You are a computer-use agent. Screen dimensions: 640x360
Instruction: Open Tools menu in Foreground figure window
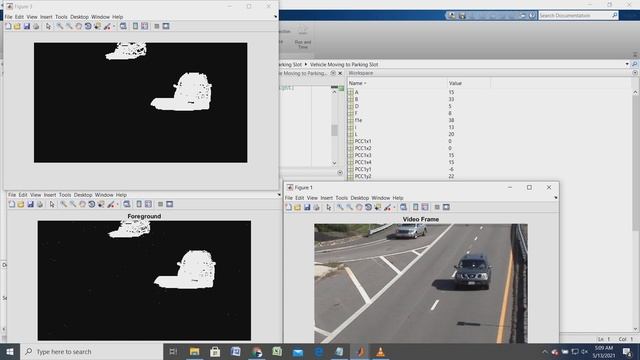point(65,195)
